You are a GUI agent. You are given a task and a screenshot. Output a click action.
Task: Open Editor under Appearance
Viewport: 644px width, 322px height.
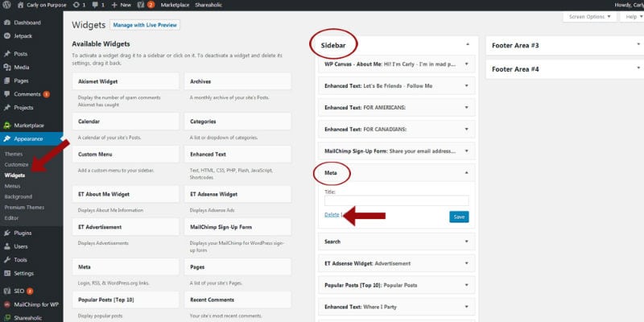point(11,218)
